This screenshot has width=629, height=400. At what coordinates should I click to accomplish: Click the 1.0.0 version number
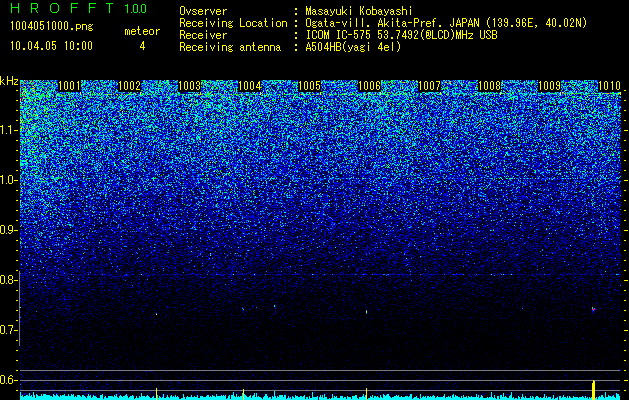coord(136,8)
